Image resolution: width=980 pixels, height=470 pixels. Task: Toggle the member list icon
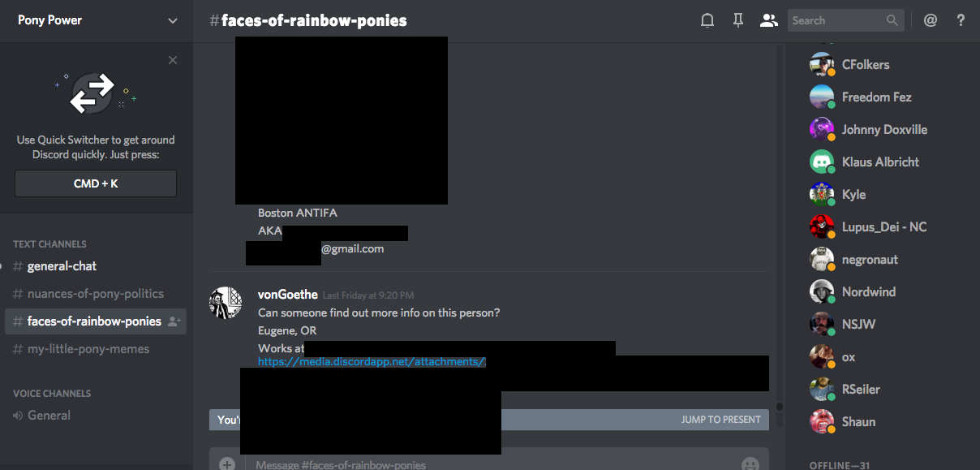pos(767,20)
